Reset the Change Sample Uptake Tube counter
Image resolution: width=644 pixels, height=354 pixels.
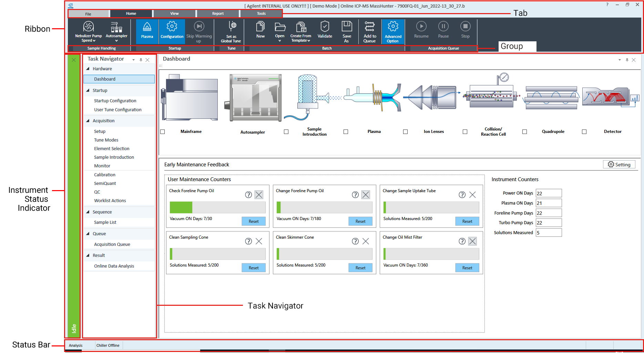tap(467, 221)
